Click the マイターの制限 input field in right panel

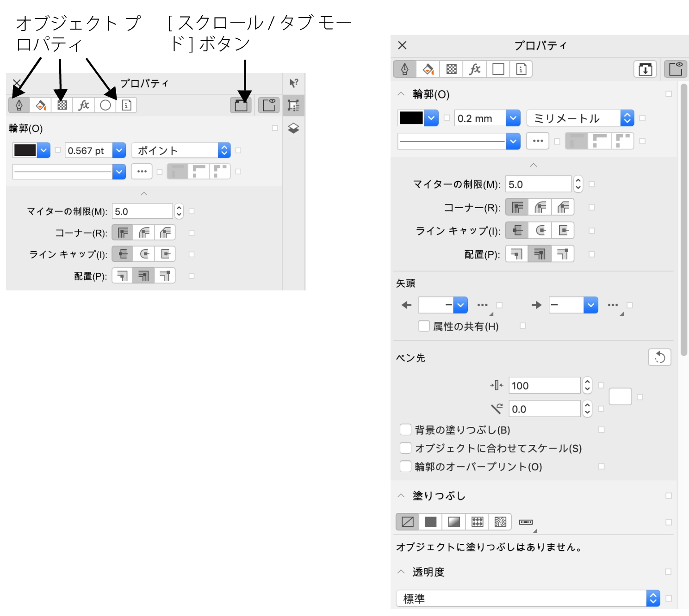point(538,184)
